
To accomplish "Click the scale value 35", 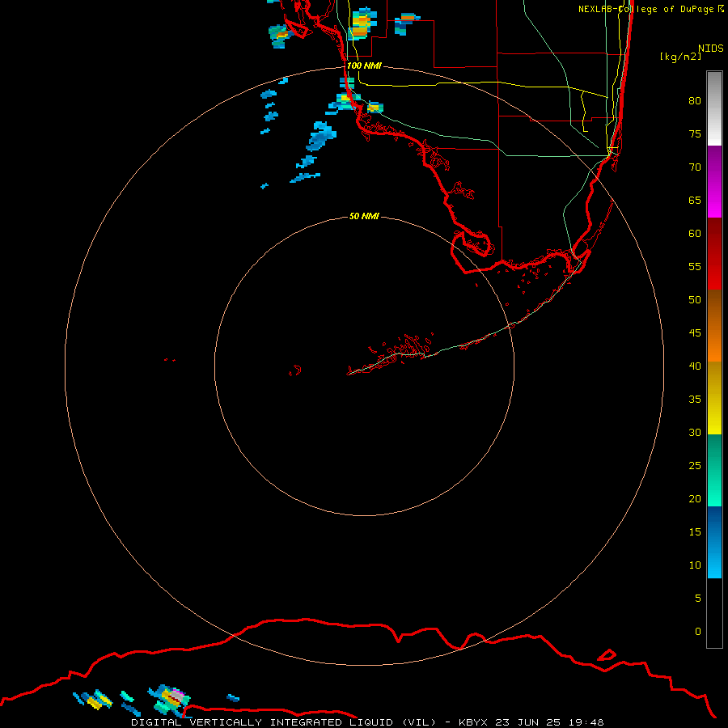I will tap(695, 400).
